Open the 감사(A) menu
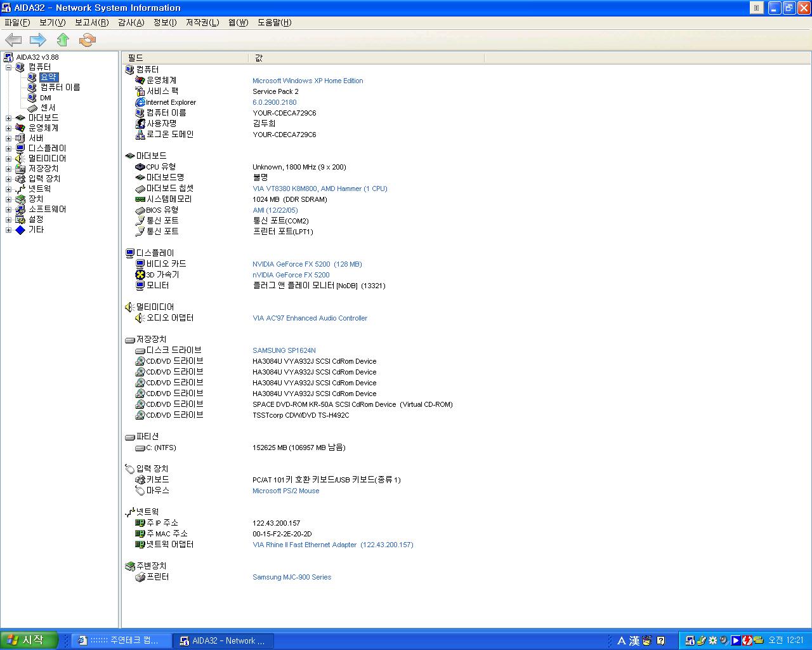812x650 pixels. (131, 22)
